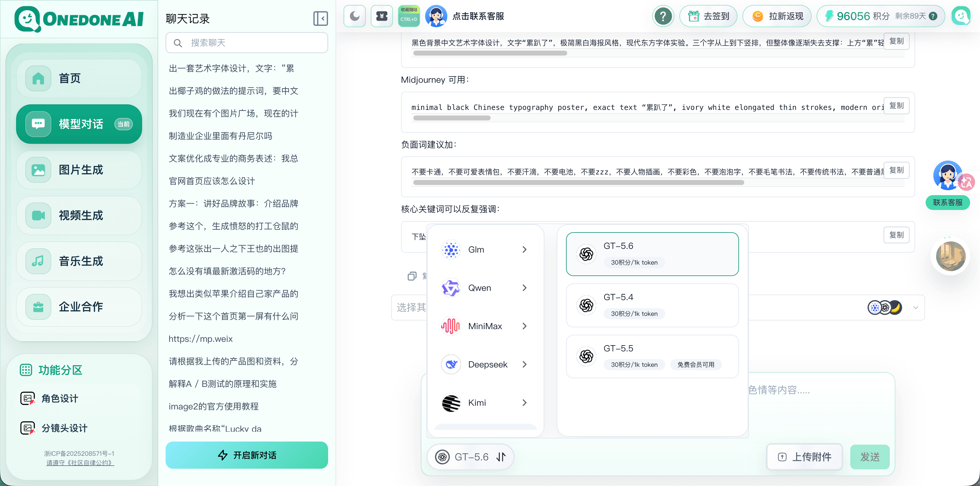
Task: Click the OneDone AI logo
Action: pos(79,19)
